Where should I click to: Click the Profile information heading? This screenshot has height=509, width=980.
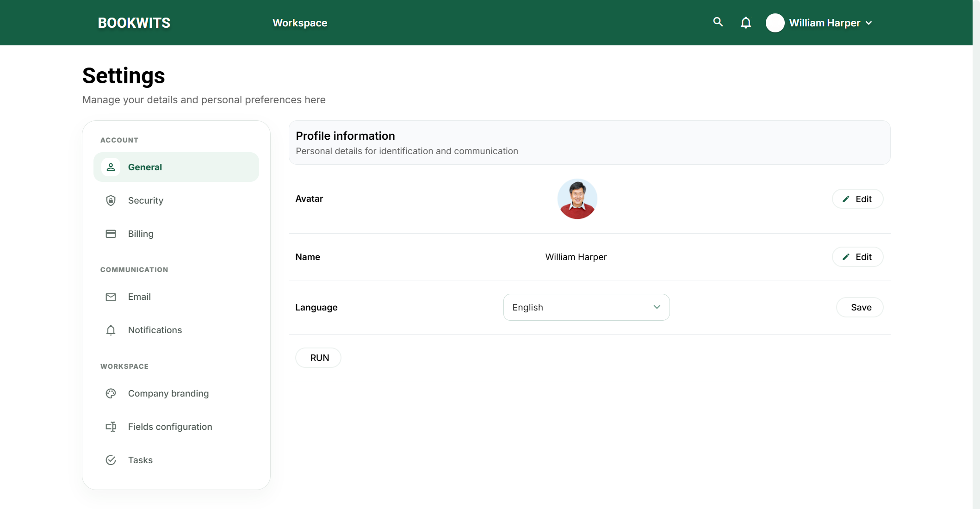click(x=345, y=136)
